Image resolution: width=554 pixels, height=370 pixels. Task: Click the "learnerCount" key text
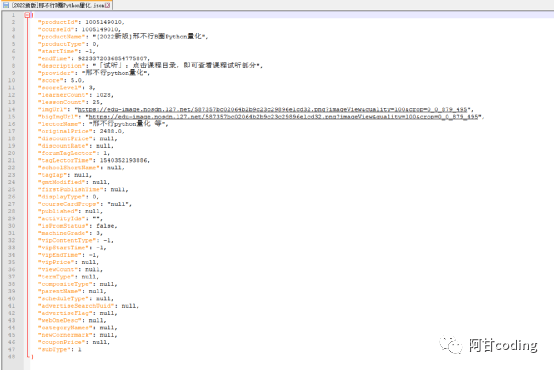pyautogui.click(x=63, y=95)
